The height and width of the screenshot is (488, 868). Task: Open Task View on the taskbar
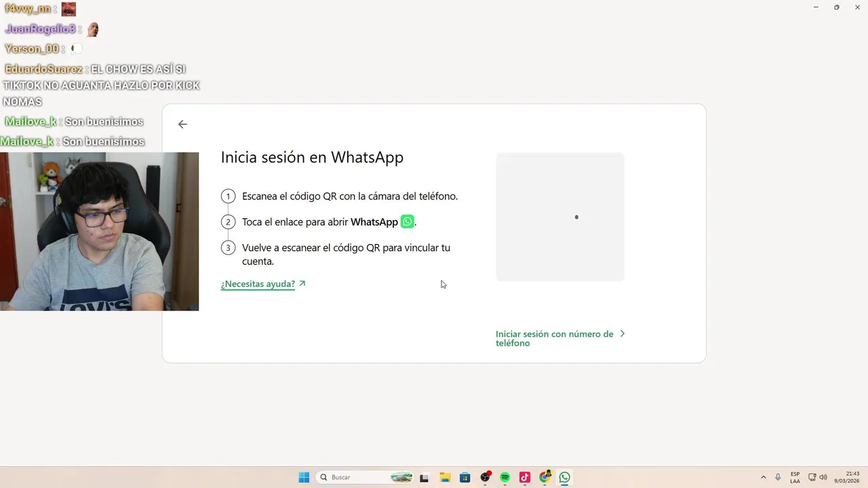(425, 477)
